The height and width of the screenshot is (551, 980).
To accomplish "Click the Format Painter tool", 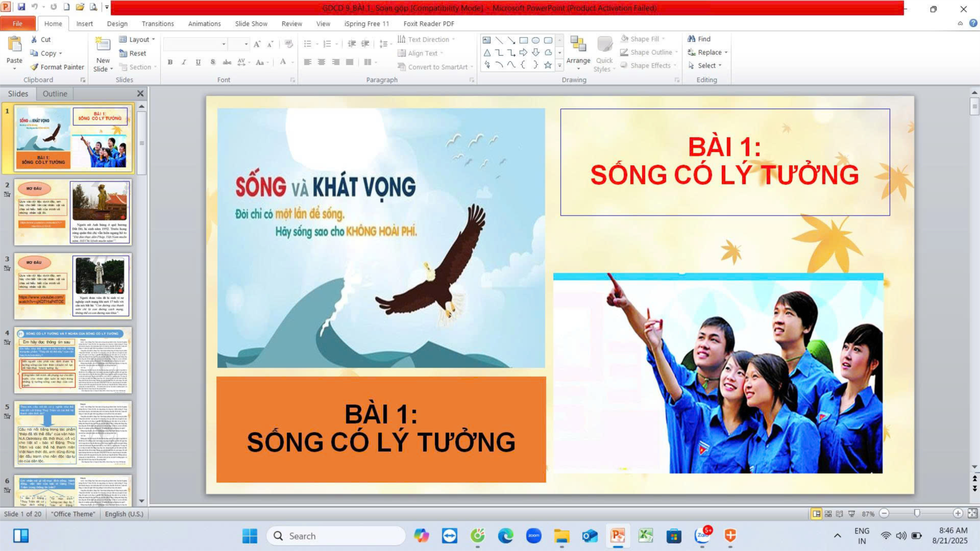I will [x=57, y=67].
